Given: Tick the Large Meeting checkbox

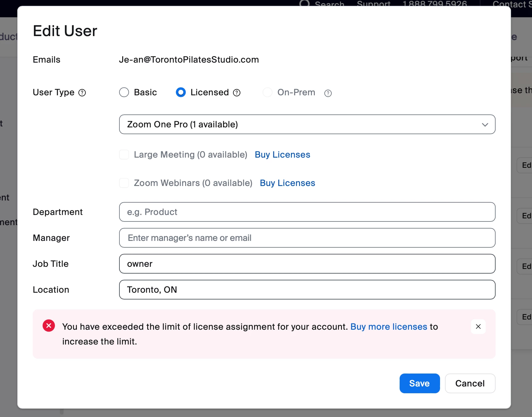Looking at the screenshot, I should [x=124, y=155].
